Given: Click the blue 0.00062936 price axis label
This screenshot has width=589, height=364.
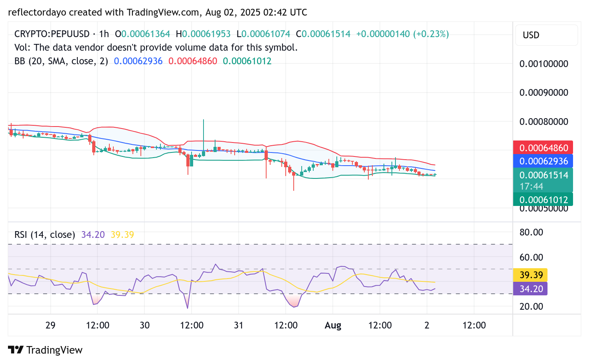Looking at the screenshot, I should click(543, 161).
